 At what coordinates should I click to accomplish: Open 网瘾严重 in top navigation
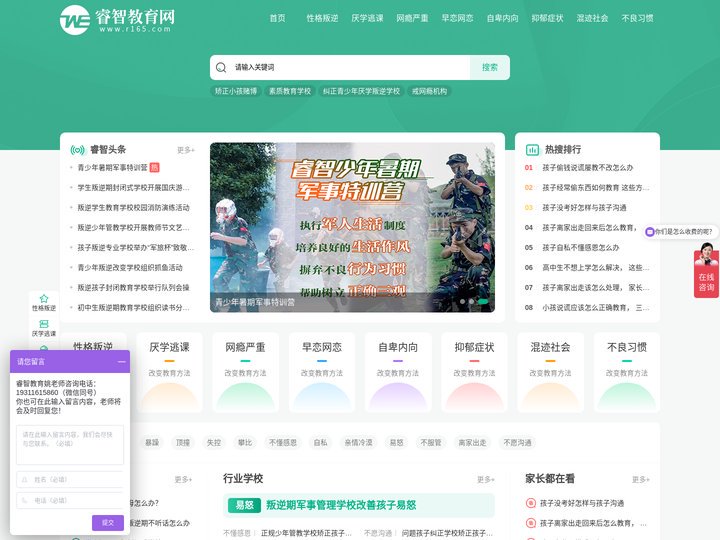click(412, 18)
